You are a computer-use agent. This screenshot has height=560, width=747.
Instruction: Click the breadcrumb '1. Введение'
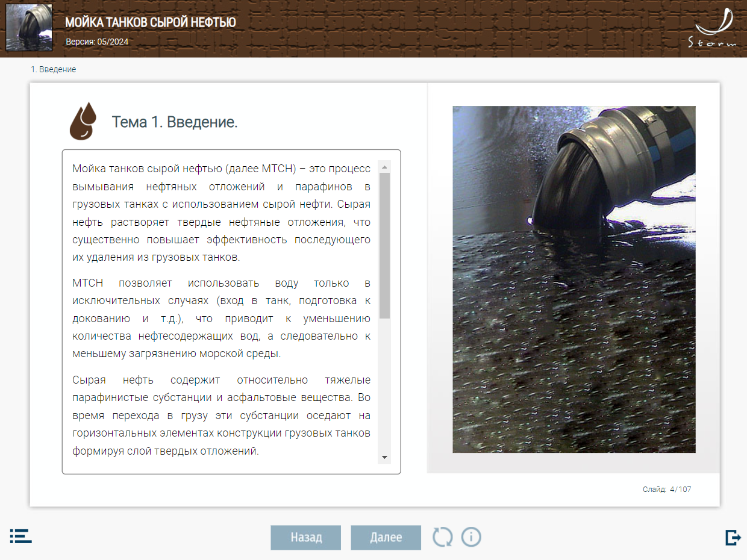[x=54, y=69]
